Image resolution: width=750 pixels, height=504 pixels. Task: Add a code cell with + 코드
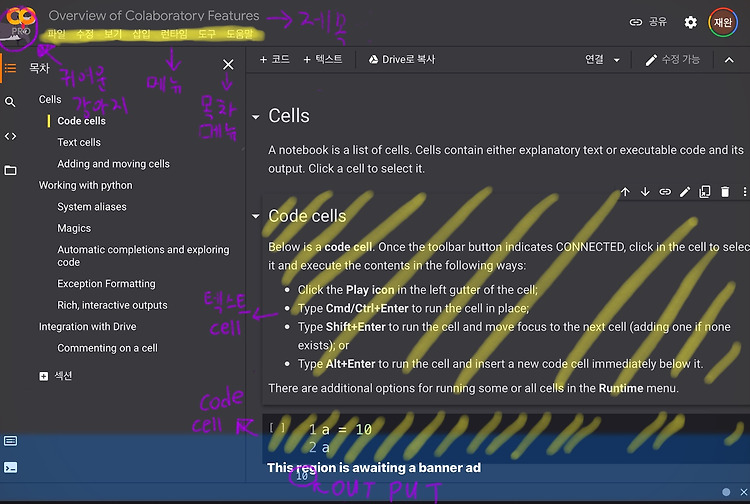click(274, 59)
